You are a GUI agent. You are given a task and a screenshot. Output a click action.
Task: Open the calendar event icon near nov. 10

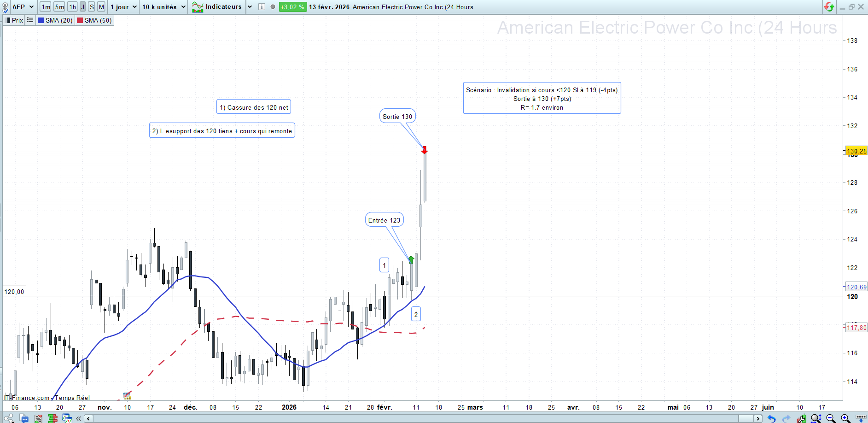[127, 396]
